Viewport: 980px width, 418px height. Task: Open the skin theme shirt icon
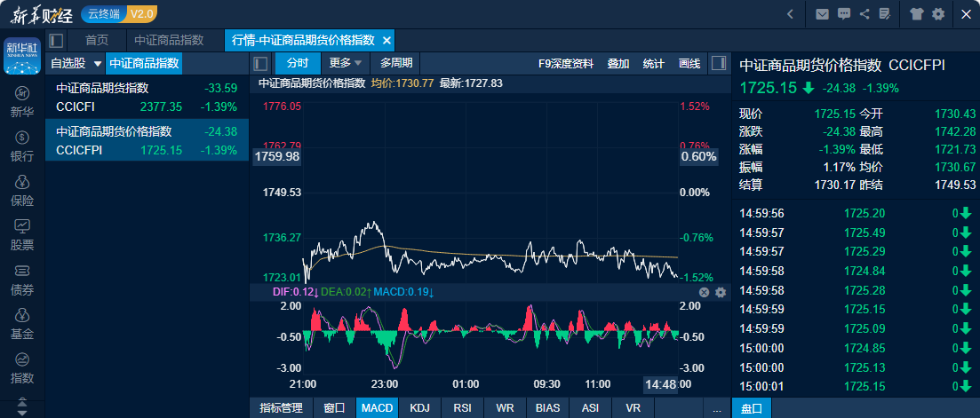point(917,14)
